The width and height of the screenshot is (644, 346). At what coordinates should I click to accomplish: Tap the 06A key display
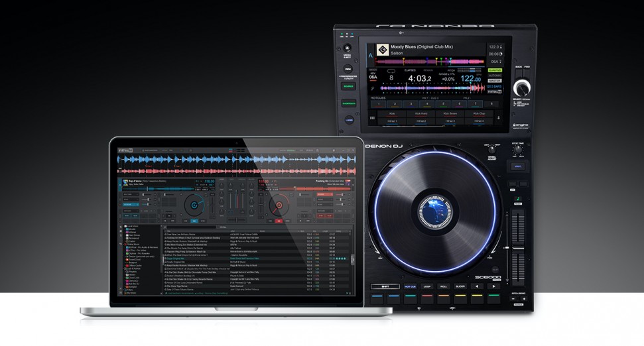373,77
